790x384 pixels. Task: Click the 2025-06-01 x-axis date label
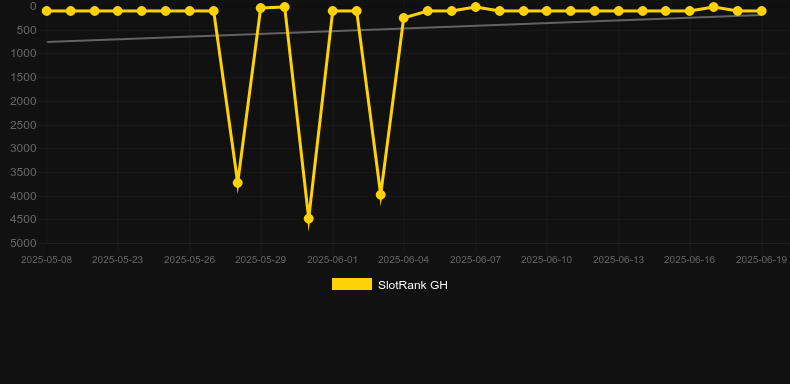pos(333,260)
